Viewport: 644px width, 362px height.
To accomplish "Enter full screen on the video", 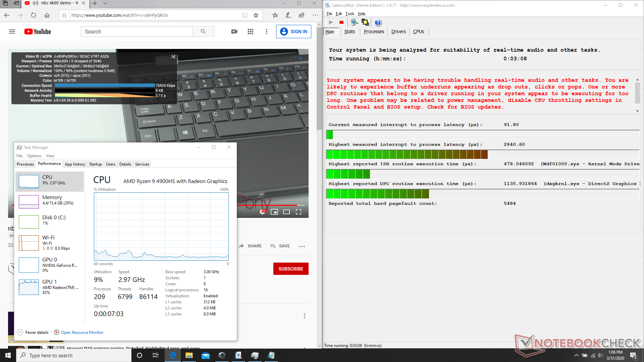I will point(299,212).
